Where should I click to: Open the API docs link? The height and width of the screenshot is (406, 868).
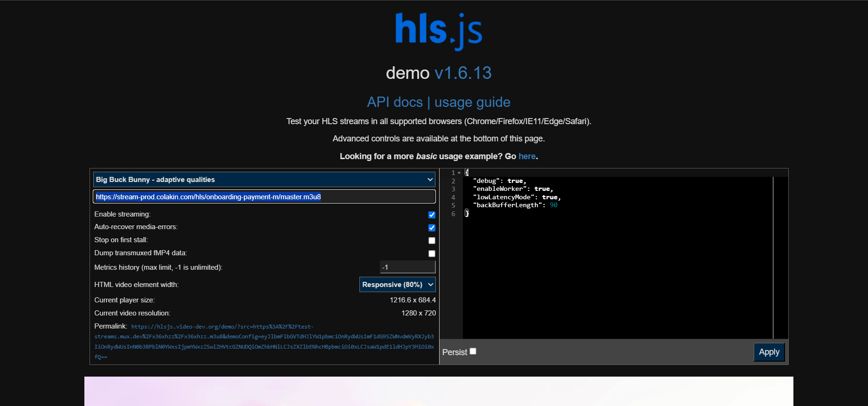coord(394,102)
